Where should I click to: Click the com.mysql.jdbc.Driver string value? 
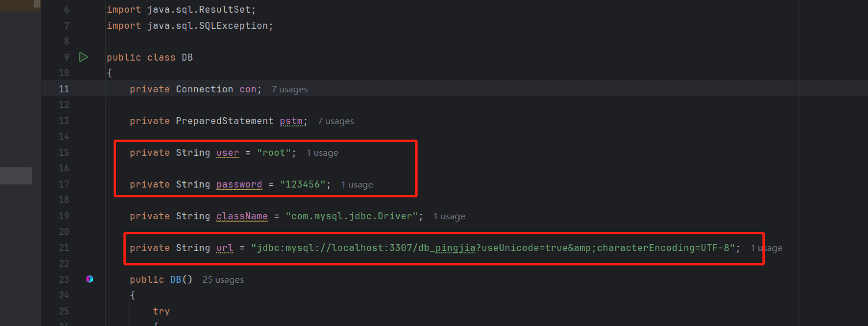point(352,216)
